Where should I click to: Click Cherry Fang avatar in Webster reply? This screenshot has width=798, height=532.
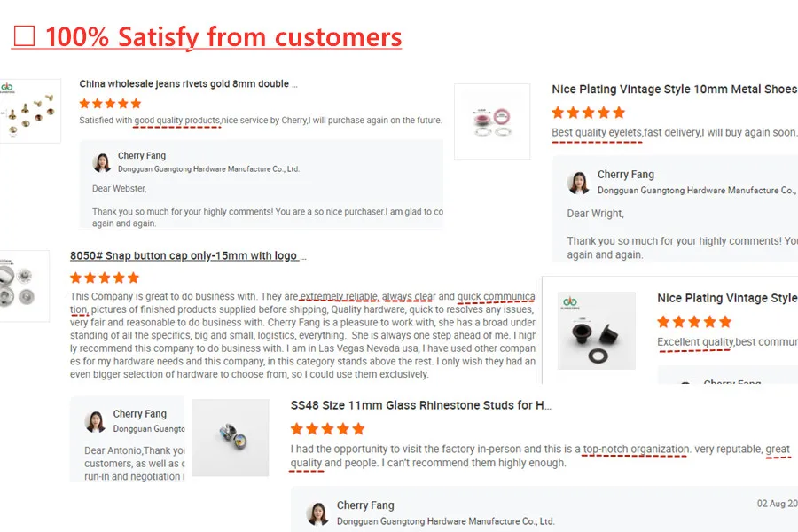click(103, 162)
